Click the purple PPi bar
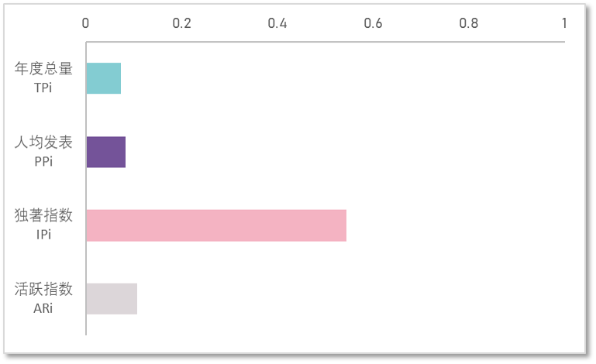Screen dimensions: 596x364 coord(106,152)
